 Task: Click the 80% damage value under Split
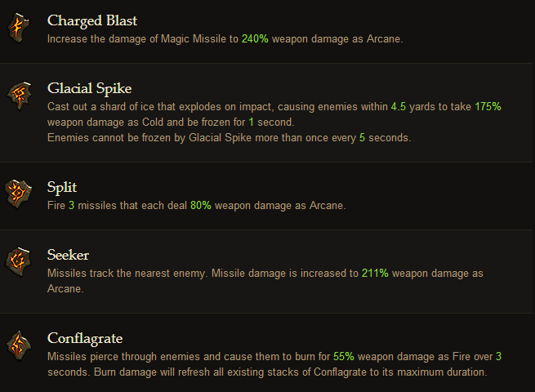click(201, 205)
